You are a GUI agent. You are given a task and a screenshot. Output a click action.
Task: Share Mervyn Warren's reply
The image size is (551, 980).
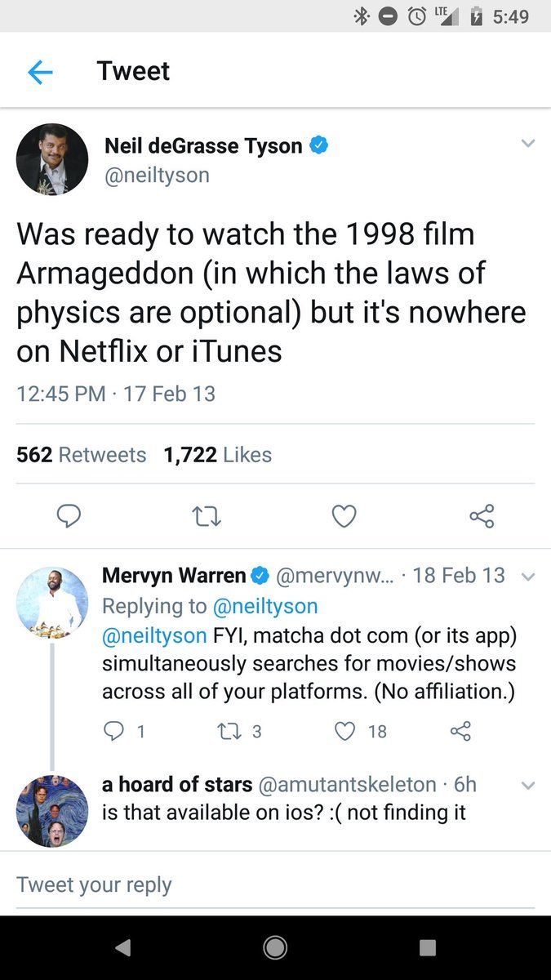pos(460,731)
